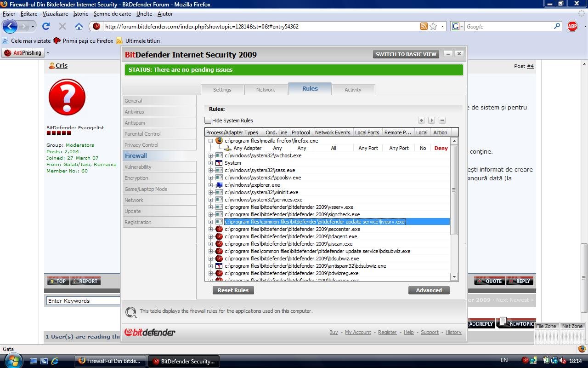The height and width of the screenshot is (368, 588).
Task: Click Firefox reload page icon
Action: [x=46, y=26]
